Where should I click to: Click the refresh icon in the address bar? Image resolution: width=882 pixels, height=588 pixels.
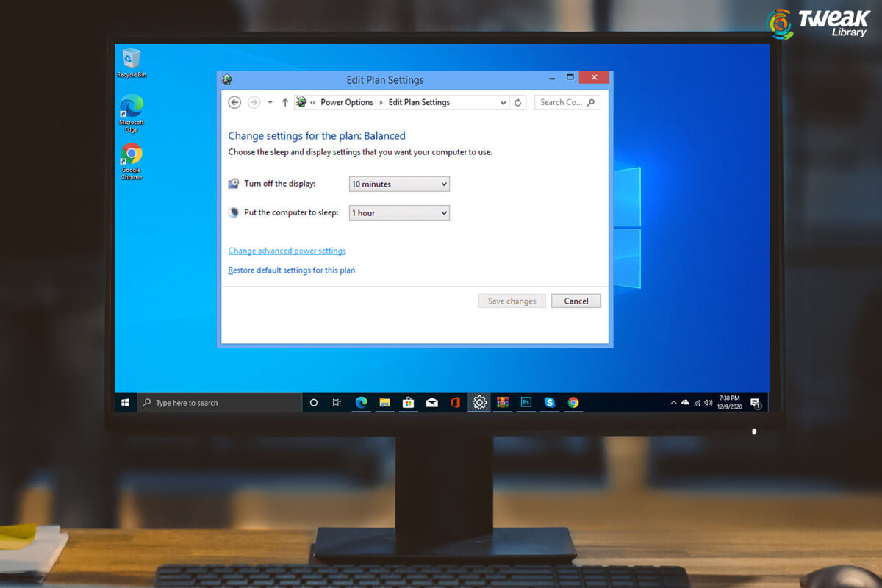(x=518, y=102)
